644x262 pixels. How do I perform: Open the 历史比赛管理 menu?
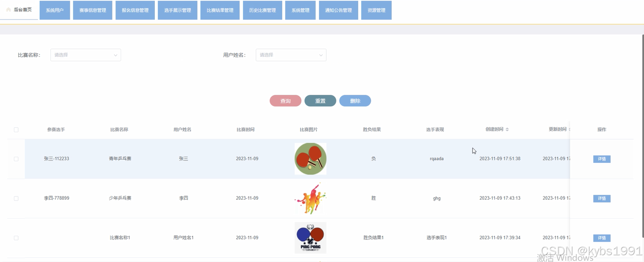[262, 10]
